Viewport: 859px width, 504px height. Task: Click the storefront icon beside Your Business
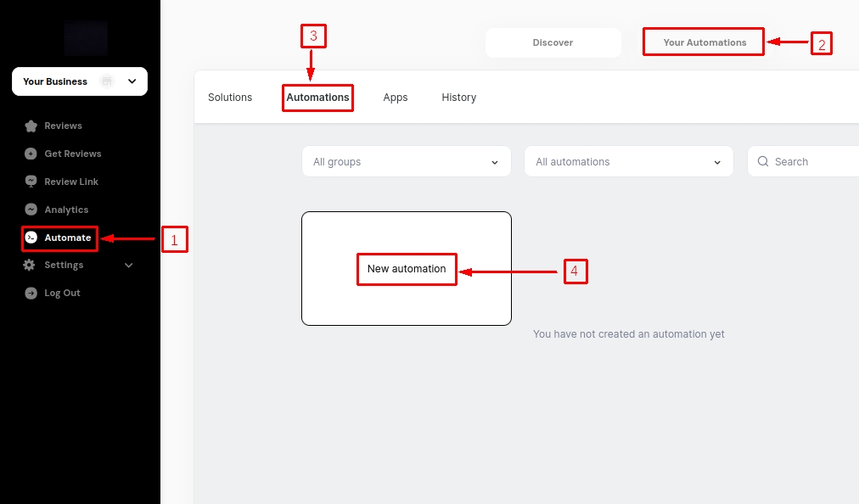(107, 81)
